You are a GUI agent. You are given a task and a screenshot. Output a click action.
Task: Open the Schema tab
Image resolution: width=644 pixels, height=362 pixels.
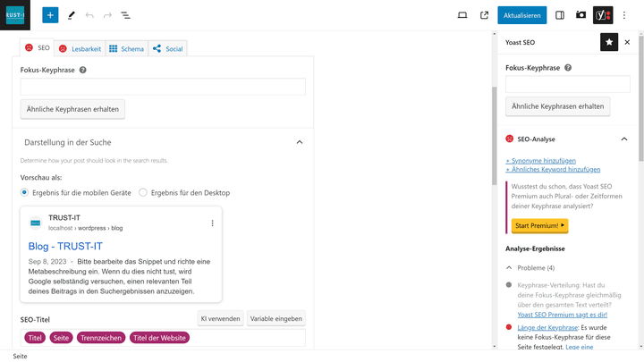[126, 49]
